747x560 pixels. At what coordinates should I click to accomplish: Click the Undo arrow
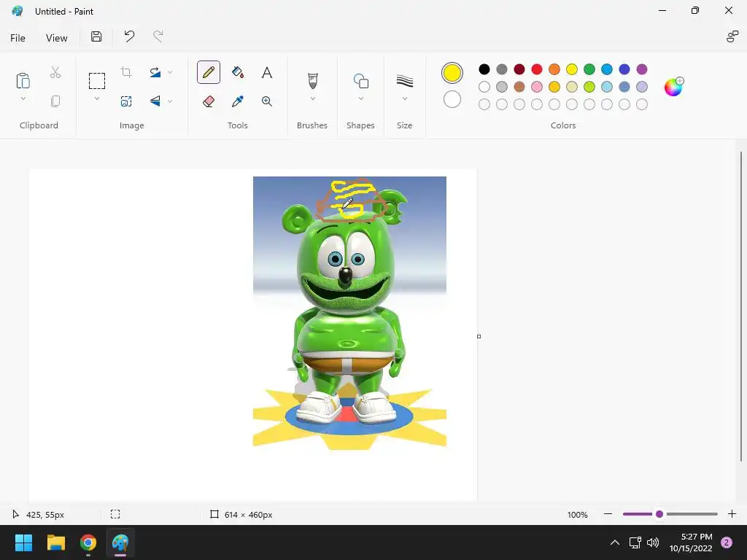click(129, 36)
